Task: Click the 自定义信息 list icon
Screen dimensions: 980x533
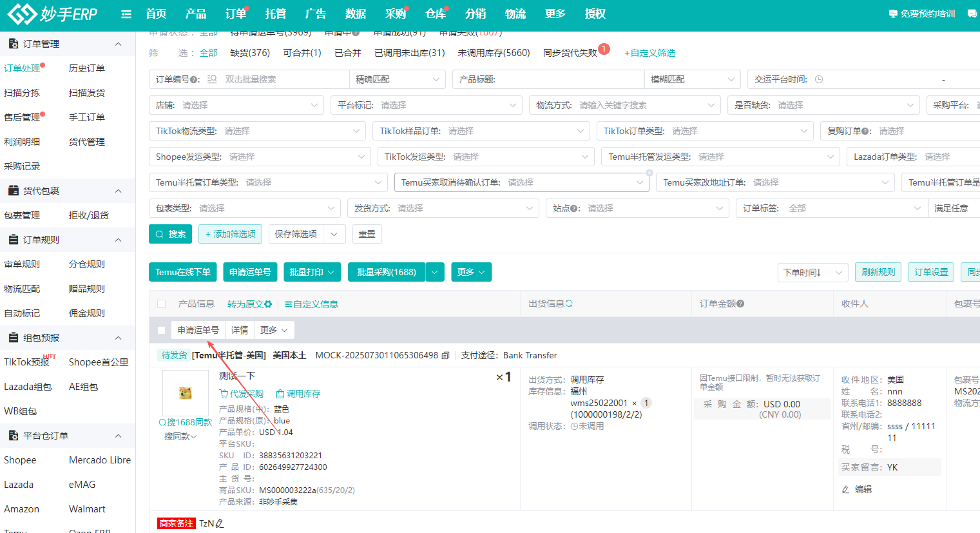Action: [289, 304]
